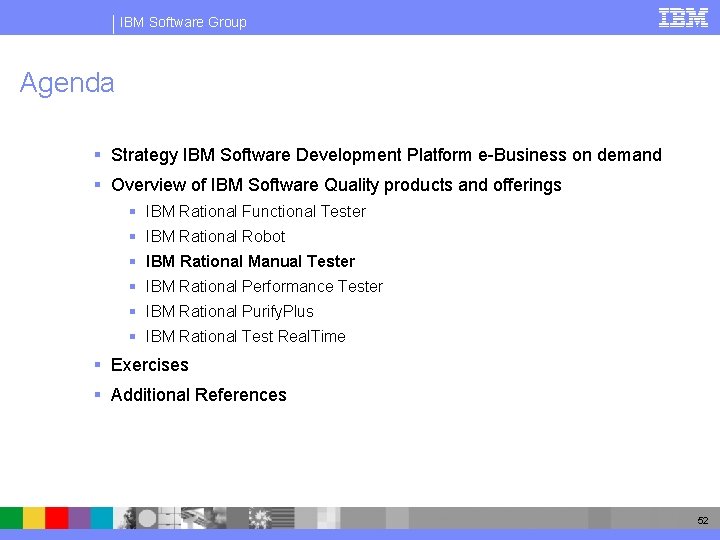Viewport: 720px width, 540px height.
Task: Select 'Strategy IBM Software Development Platform' bullet
Action: tap(386, 155)
